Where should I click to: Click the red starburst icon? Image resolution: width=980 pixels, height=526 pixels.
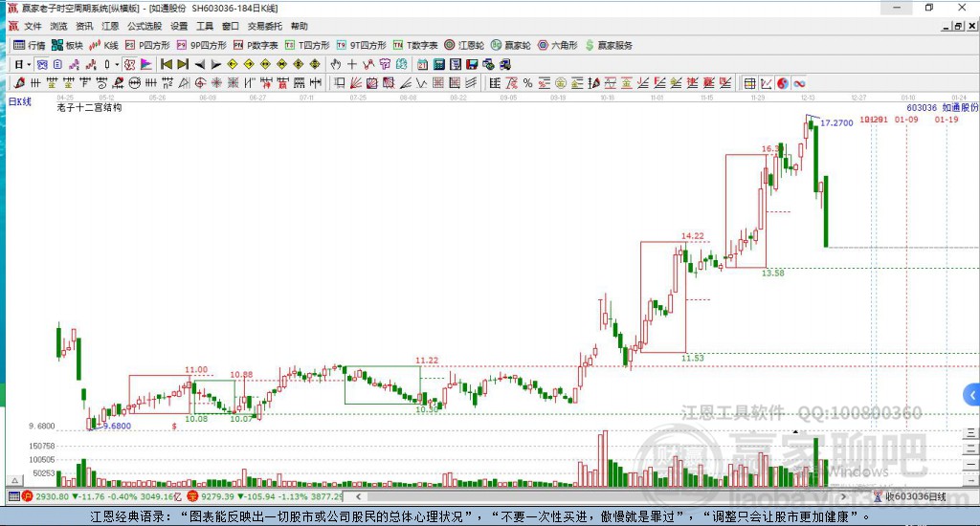click(216, 83)
